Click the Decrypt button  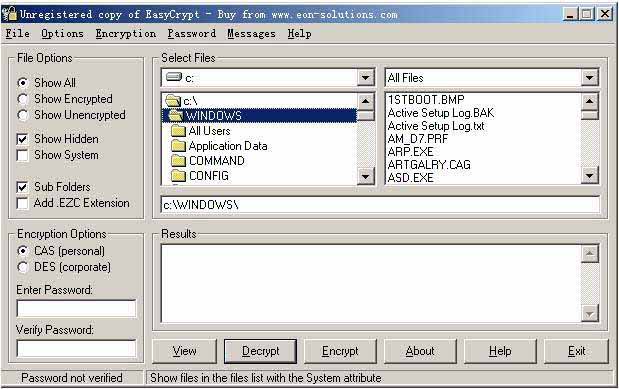[260, 351]
